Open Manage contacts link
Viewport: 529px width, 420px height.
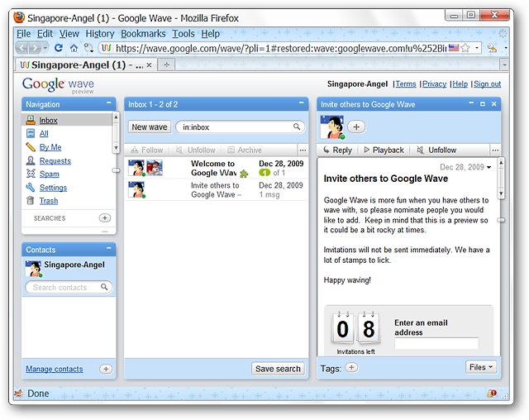tap(55, 369)
